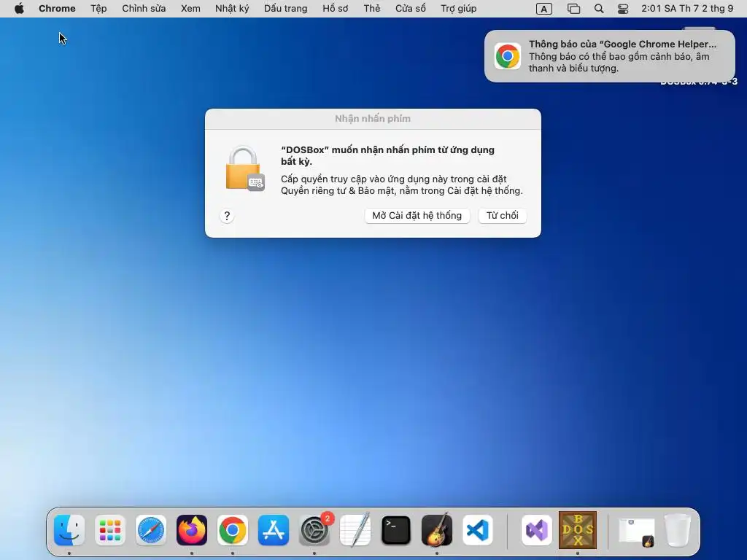Open the Chrome application menu
747x560 pixels.
pyautogui.click(x=57, y=9)
